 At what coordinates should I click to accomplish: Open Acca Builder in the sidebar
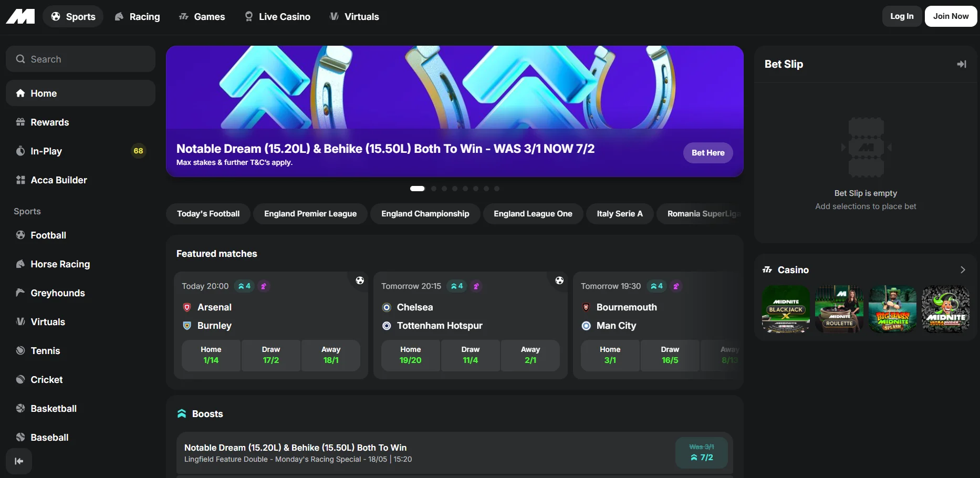(x=80, y=180)
